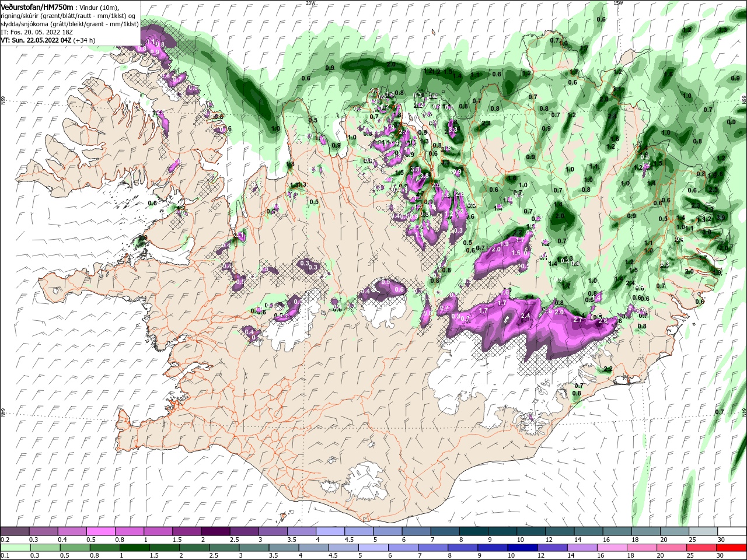Image resolution: width=747 pixels, height=560 pixels.
Task: Click the medium green 0.5 rain legend swatch
Action: tap(75, 548)
